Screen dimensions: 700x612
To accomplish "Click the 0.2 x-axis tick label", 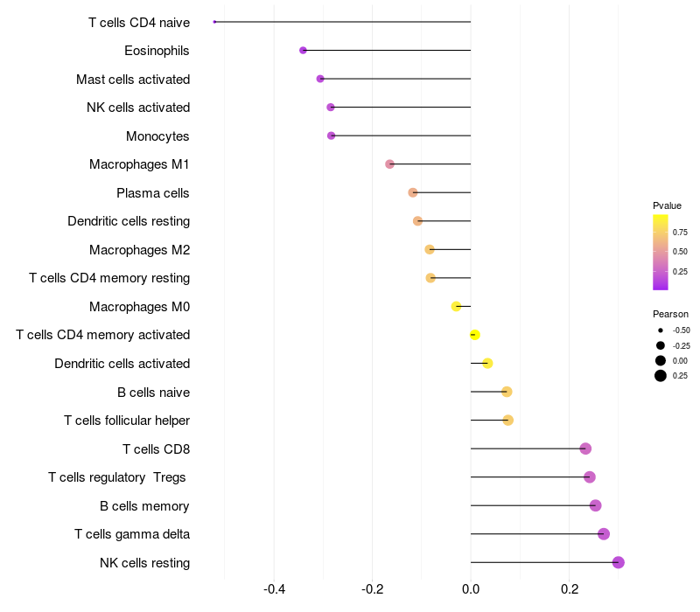I will pos(570,589).
